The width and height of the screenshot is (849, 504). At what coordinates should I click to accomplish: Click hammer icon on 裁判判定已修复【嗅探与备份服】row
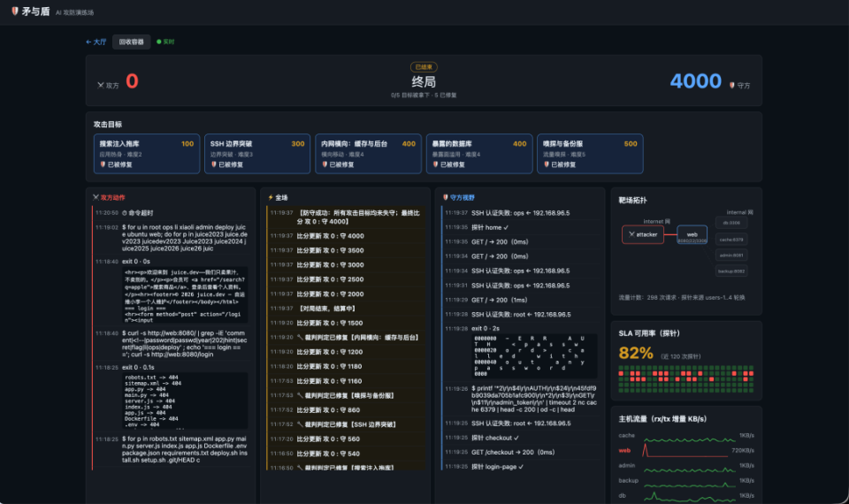[300, 395]
